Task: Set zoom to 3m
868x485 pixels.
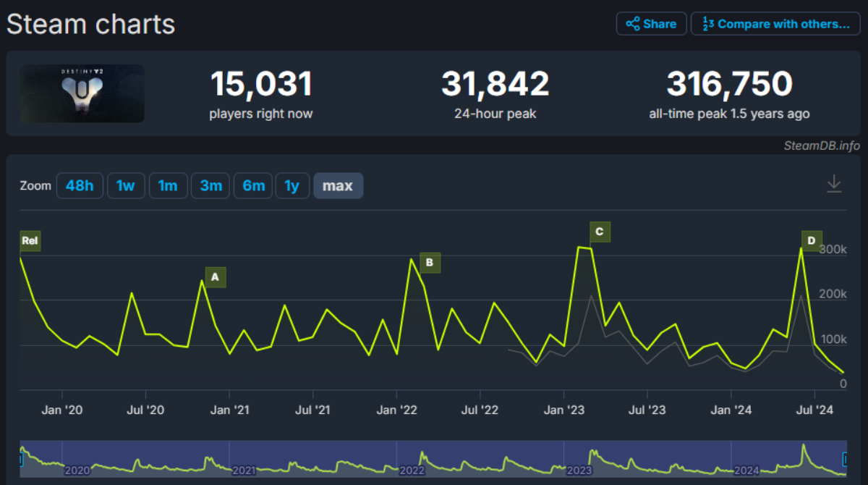Action: click(x=210, y=185)
